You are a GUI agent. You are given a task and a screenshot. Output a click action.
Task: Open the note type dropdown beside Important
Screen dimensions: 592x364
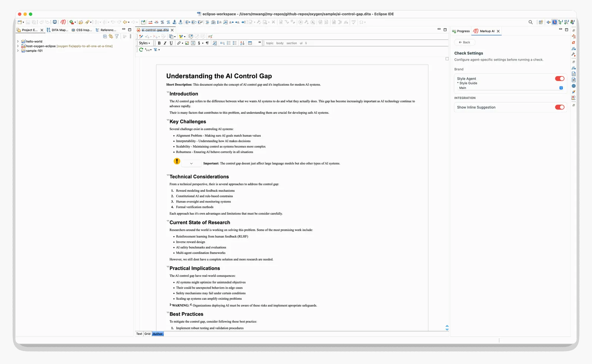[x=191, y=163]
